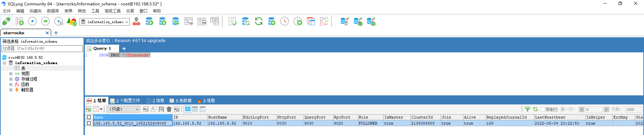The height and width of the screenshot is (135, 644).
Task: Click the database import down-arrow icon
Action: tap(149, 21)
